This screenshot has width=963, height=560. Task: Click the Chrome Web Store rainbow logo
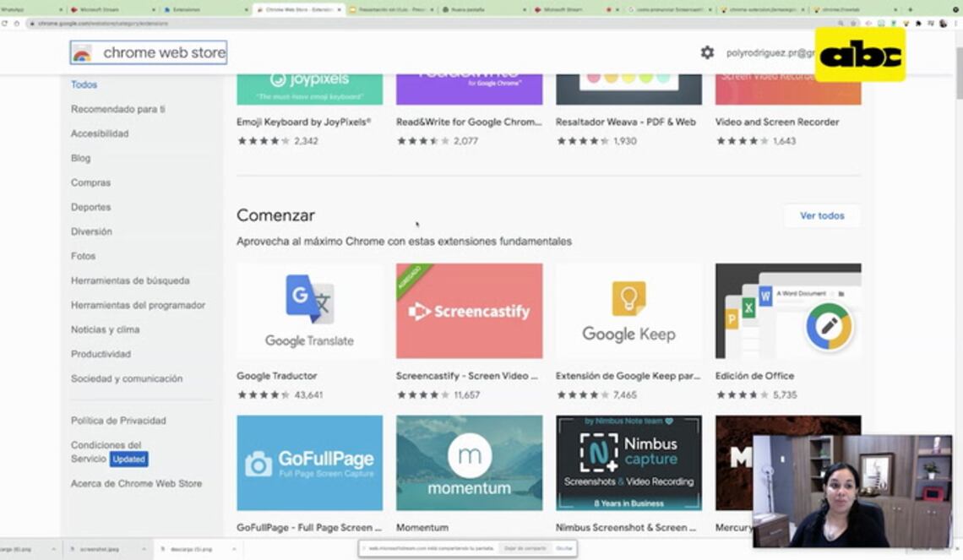pos(82,53)
